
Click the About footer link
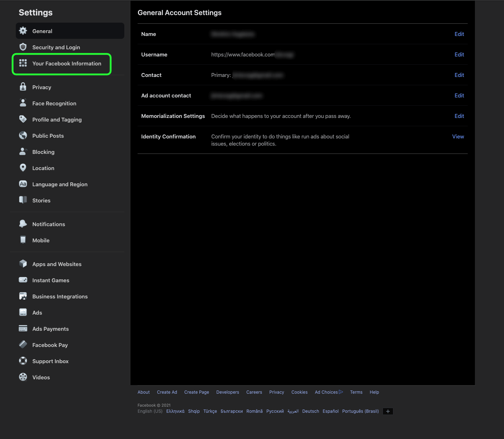[x=144, y=392]
